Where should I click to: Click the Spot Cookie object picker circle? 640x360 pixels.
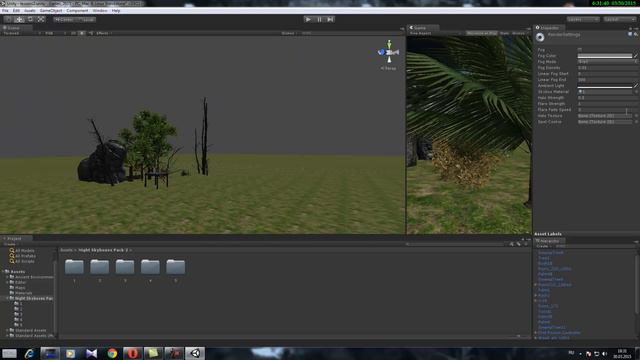636,122
